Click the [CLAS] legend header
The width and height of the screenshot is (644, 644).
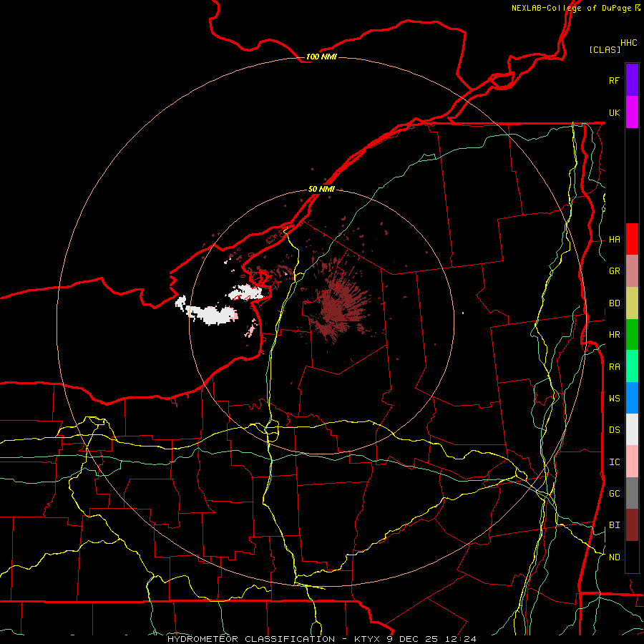pyautogui.click(x=605, y=49)
